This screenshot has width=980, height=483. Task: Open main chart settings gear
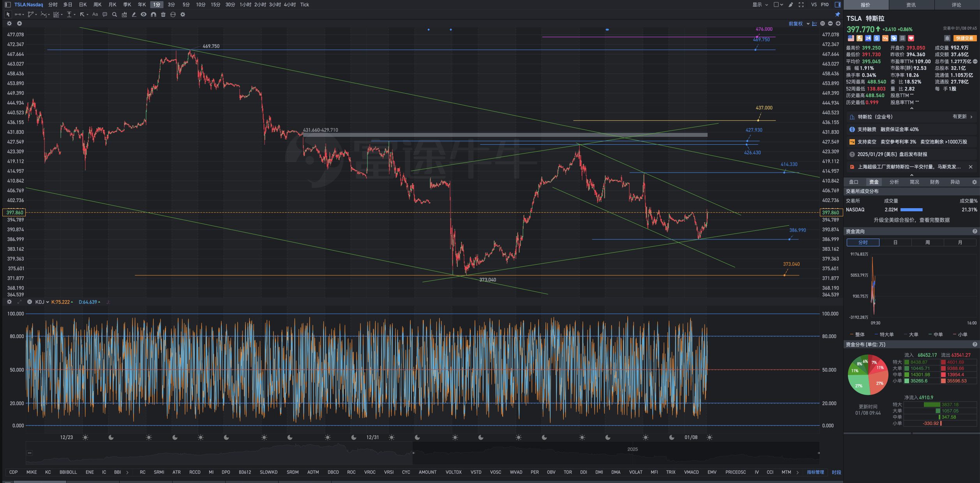pos(9,23)
